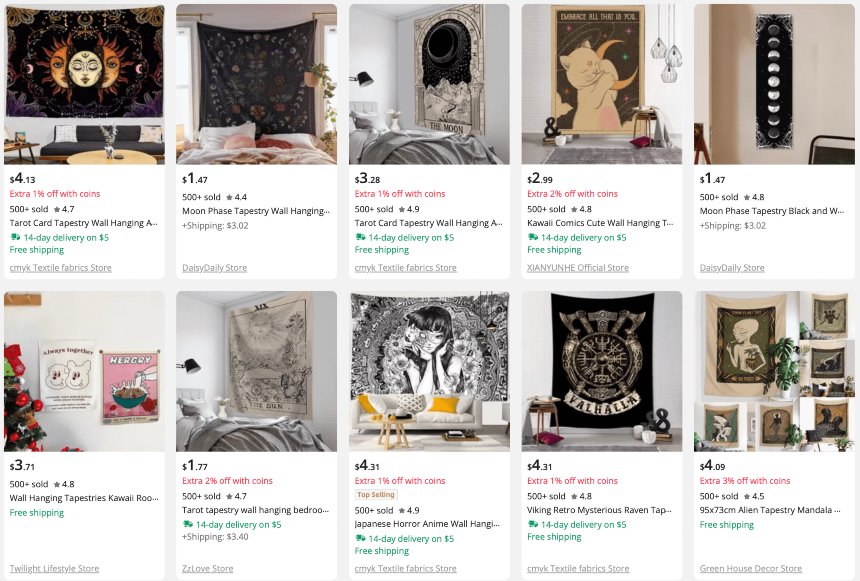Visit the Twilight Lifestyle Store link
The image size is (860, 581).
tap(54, 569)
